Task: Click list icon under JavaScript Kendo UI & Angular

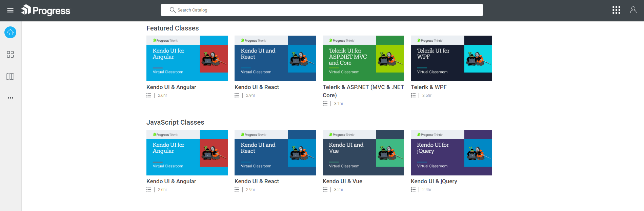Action: coord(149,190)
